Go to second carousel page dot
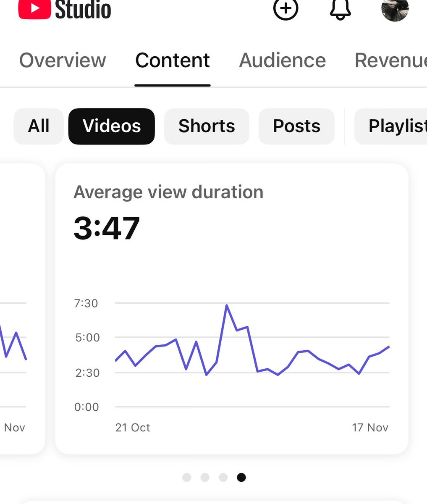This screenshot has height=504, width=427. click(205, 477)
